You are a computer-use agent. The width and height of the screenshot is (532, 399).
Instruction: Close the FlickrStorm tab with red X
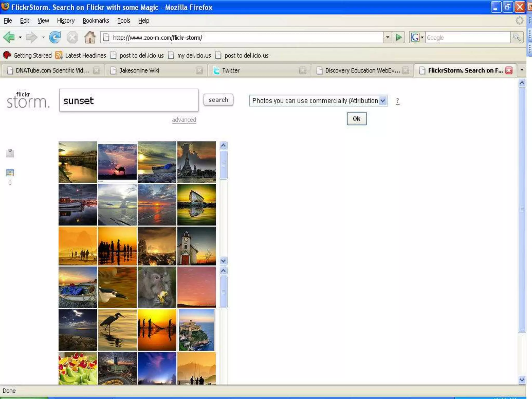(x=509, y=70)
